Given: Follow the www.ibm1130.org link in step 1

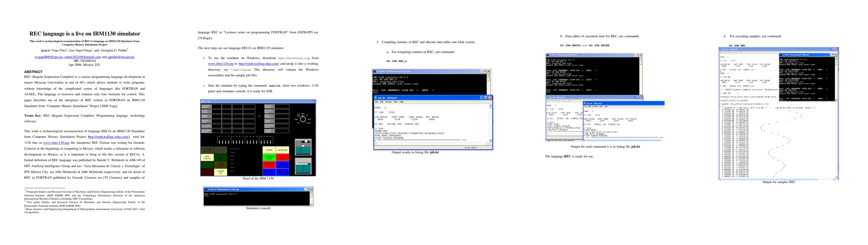Looking at the screenshot, I should (x=221, y=64).
